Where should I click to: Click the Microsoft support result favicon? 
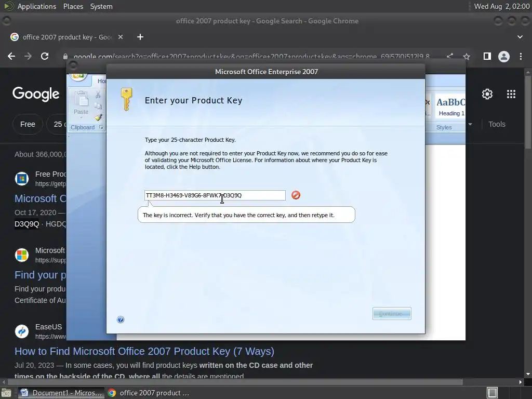[22, 255]
